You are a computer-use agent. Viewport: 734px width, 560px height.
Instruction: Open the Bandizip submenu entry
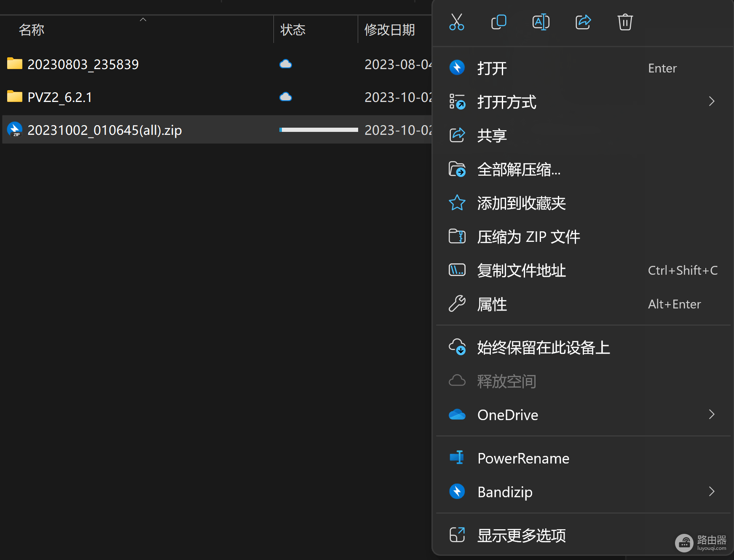tap(583, 492)
